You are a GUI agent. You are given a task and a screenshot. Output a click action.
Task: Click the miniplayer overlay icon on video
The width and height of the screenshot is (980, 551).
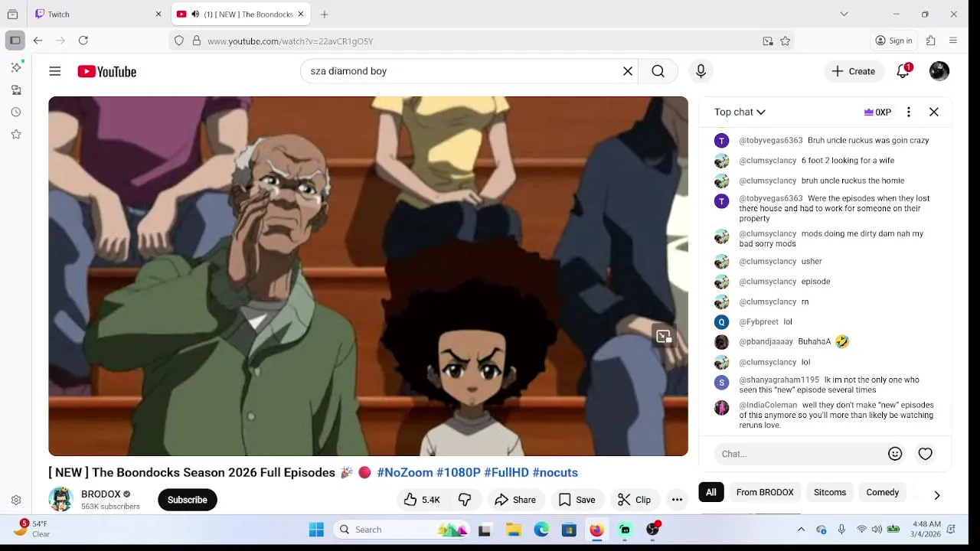pyautogui.click(x=664, y=336)
